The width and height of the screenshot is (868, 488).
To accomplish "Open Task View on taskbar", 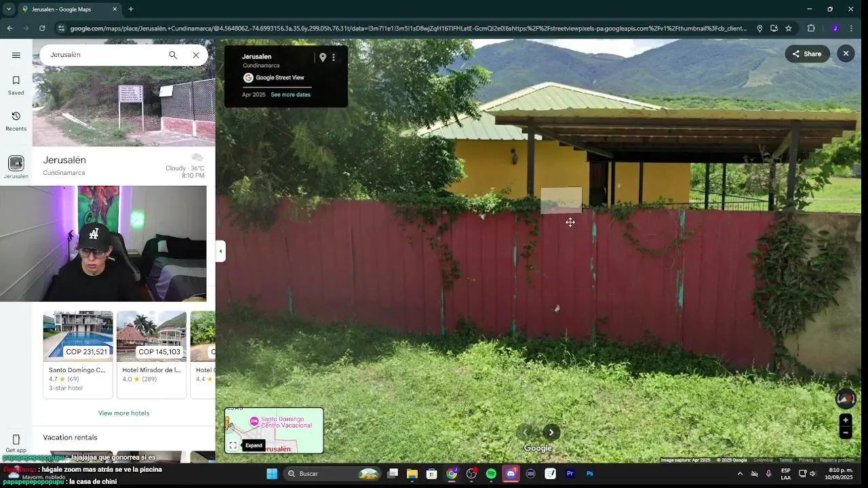I will coord(393,474).
